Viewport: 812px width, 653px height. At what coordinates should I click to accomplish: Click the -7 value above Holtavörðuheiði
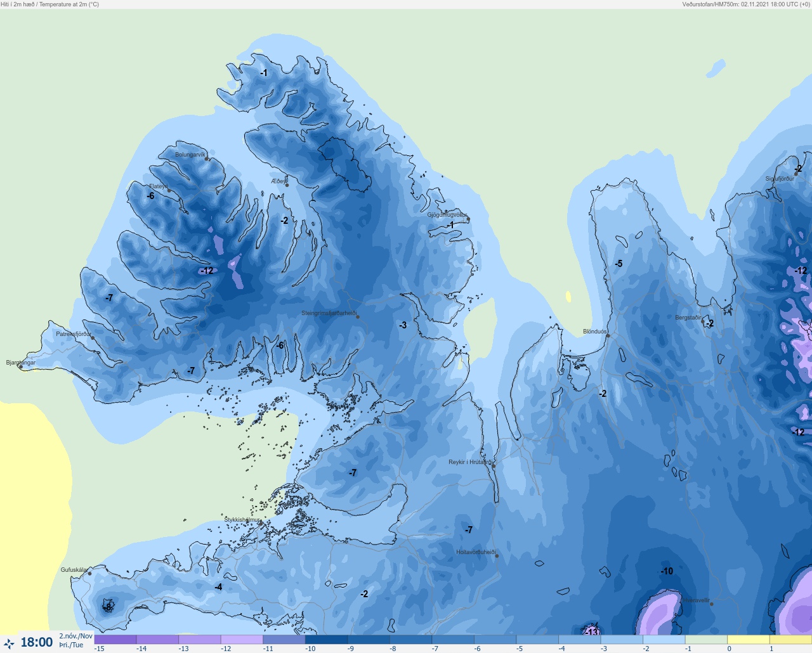point(468,530)
